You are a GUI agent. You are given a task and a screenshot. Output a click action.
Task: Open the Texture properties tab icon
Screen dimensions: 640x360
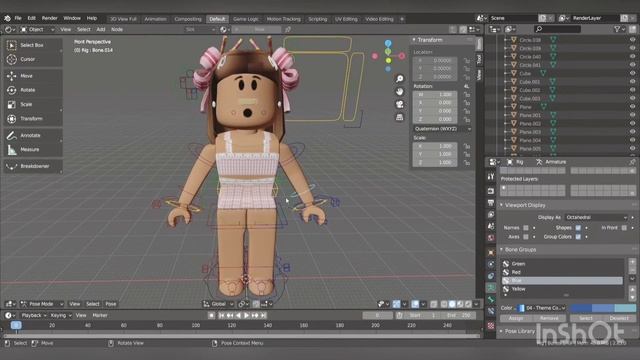pos(491,326)
